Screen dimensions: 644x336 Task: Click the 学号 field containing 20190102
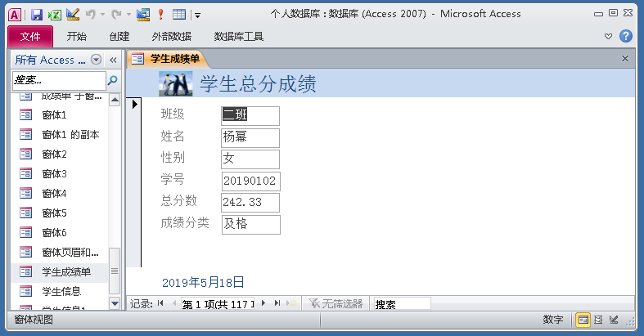(x=251, y=181)
